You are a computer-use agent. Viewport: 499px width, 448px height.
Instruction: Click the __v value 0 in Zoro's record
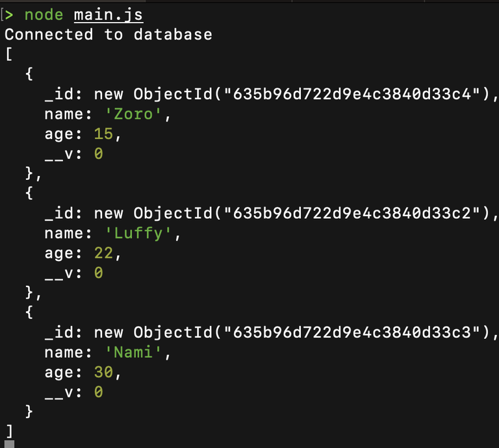(98, 154)
